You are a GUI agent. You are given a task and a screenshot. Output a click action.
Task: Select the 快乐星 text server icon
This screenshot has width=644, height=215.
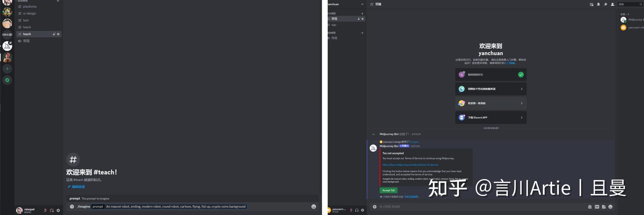click(7, 34)
